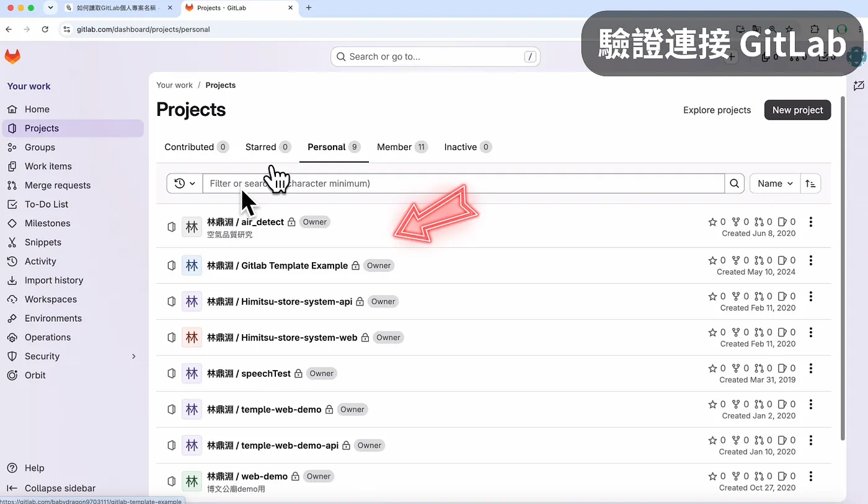Switch to the Inactive tab
Viewport: 868px width, 504px height.
coord(467,147)
